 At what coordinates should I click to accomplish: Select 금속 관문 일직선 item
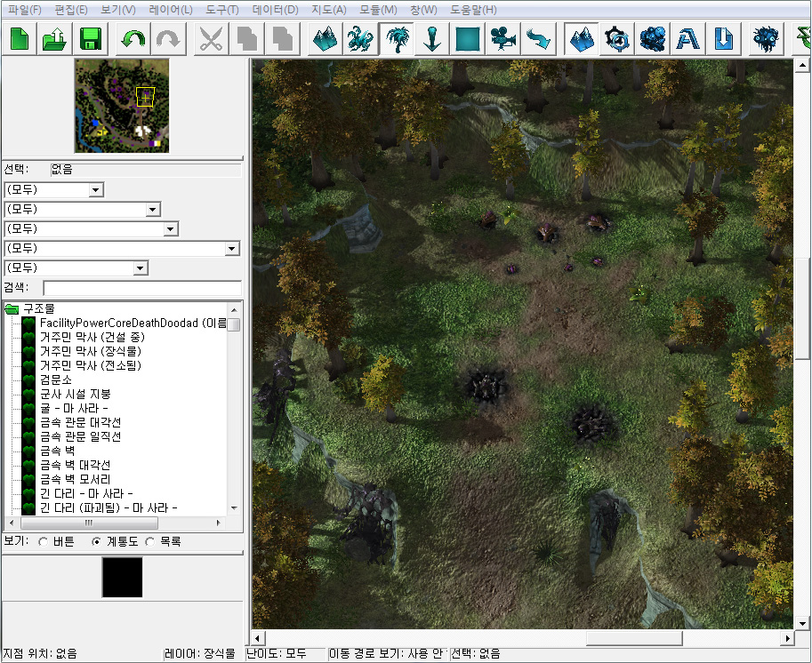pyautogui.click(x=80, y=437)
